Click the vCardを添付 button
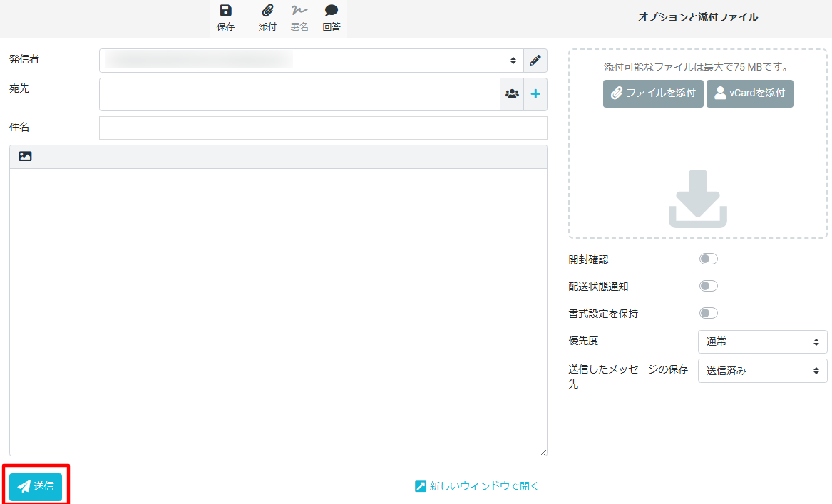This screenshot has height=504, width=832. pos(750,93)
